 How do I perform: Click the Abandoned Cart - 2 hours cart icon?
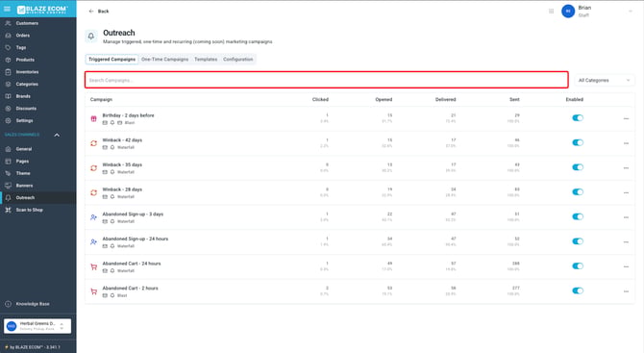pyautogui.click(x=93, y=291)
